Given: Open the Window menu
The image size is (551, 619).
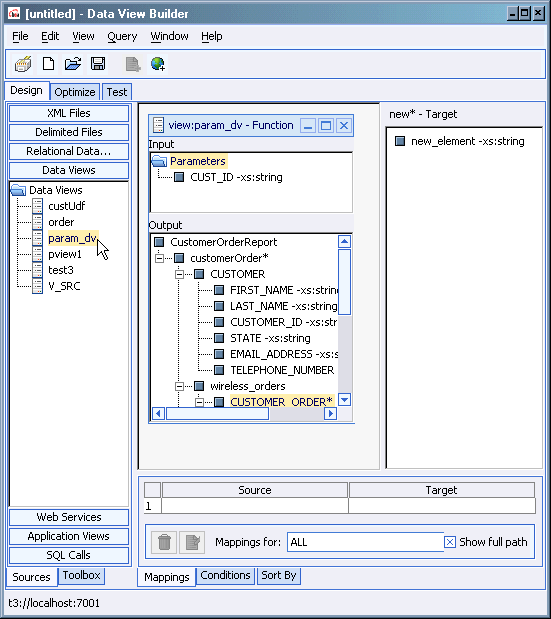Looking at the screenshot, I should pos(169,36).
